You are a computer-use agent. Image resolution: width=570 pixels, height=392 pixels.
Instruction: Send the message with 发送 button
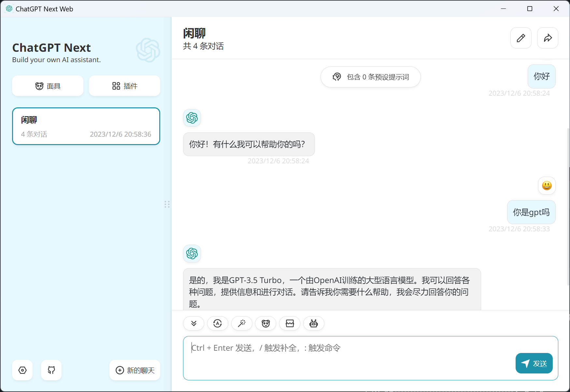click(534, 363)
